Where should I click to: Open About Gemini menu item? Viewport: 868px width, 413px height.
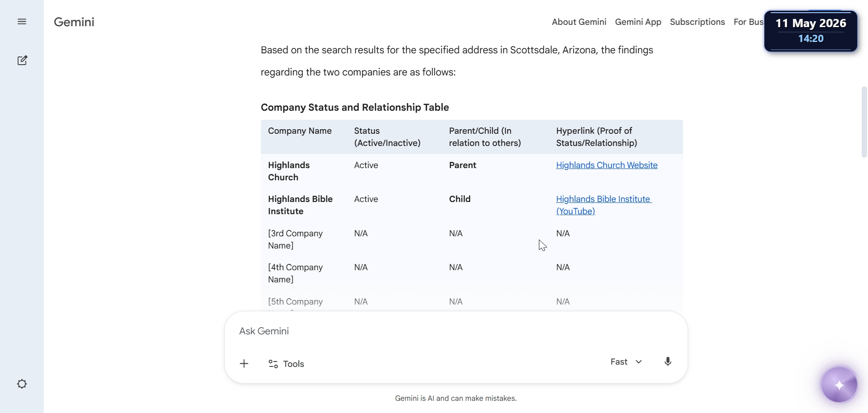tap(579, 22)
